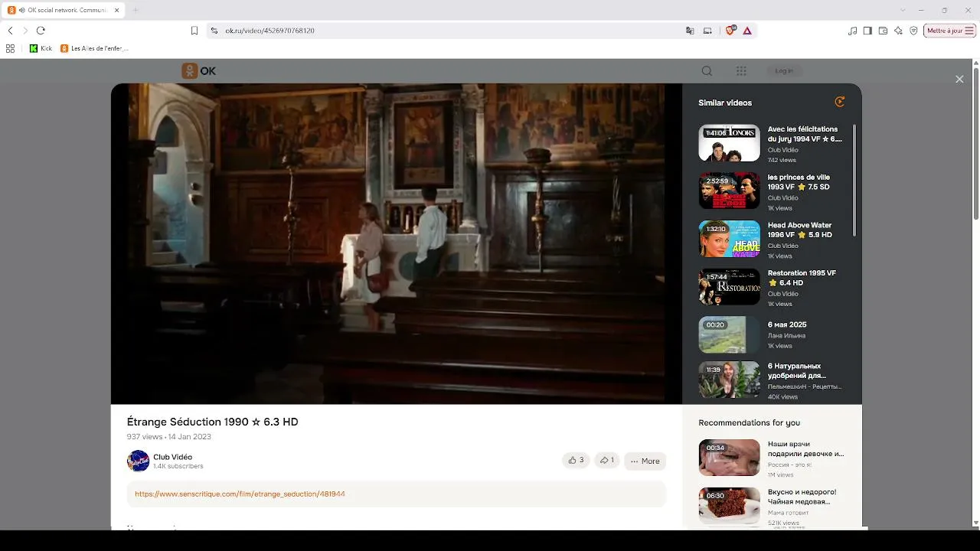Open Наши врачи подарили девочке thumbnail
980x551 pixels.
click(x=729, y=458)
